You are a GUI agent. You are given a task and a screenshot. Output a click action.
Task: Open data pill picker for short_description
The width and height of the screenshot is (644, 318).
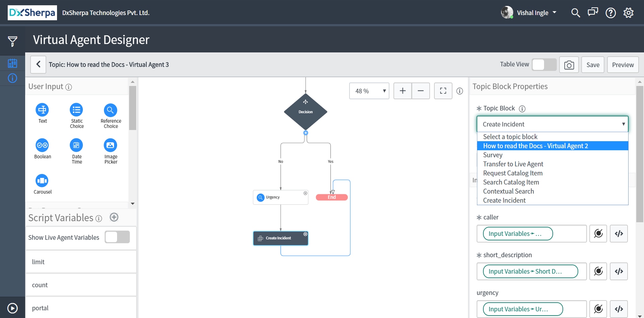(x=598, y=271)
